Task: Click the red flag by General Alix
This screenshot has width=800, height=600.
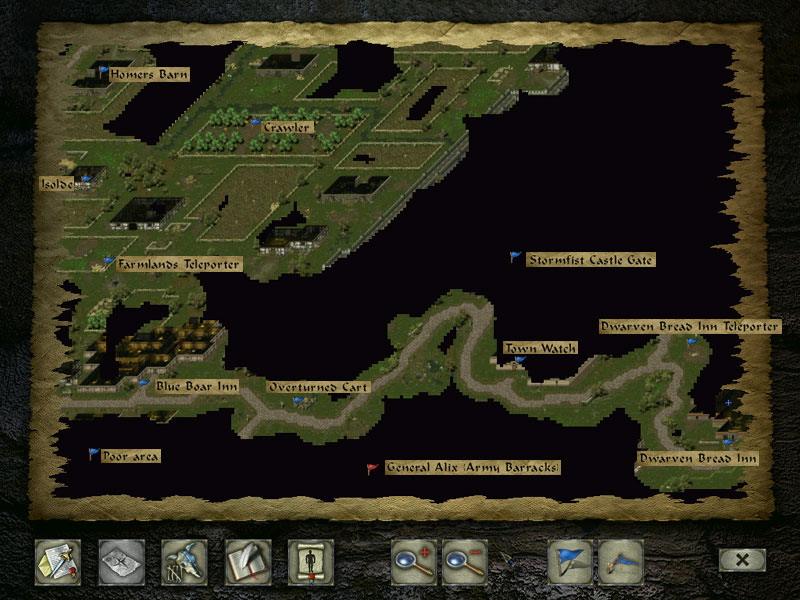Action: [x=372, y=468]
